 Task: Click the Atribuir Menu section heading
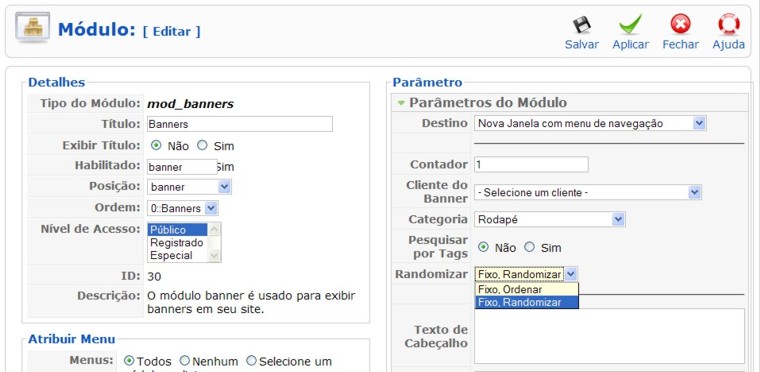[x=72, y=339]
